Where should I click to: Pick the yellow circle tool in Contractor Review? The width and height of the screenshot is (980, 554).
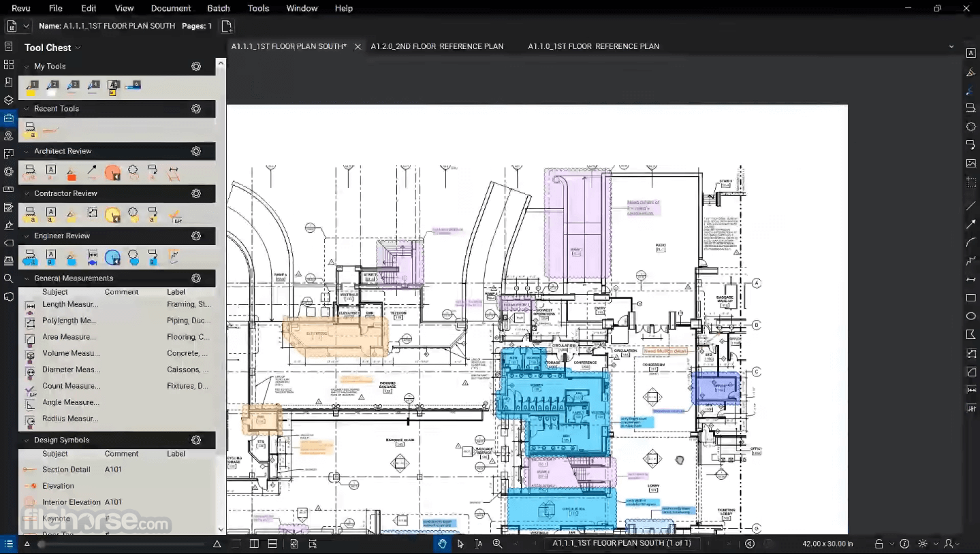[112, 215]
